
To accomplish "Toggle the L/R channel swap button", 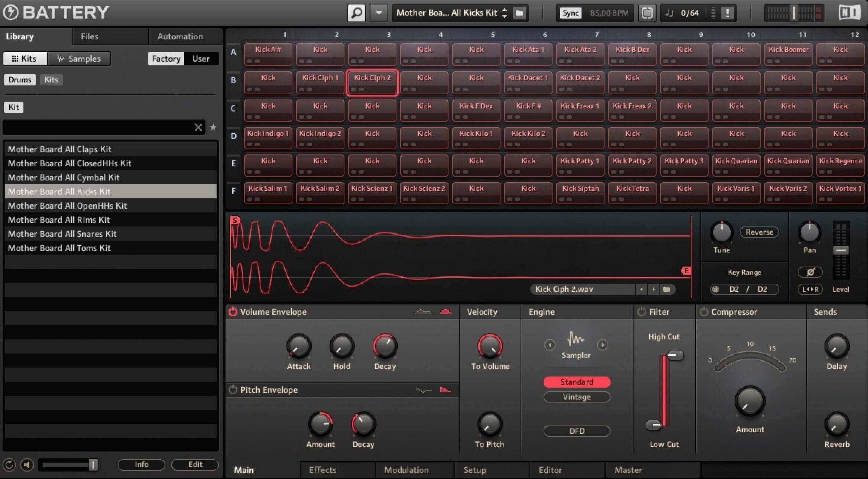I will pyautogui.click(x=810, y=289).
